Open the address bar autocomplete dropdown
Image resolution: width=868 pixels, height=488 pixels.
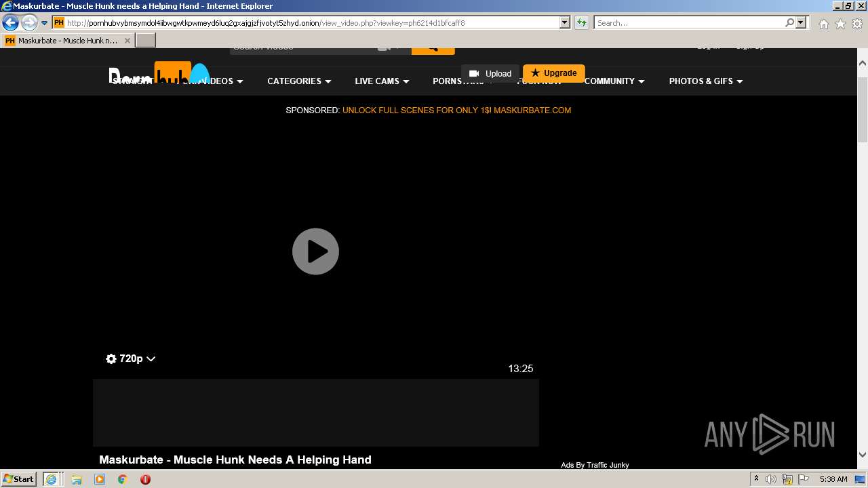point(564,23)
